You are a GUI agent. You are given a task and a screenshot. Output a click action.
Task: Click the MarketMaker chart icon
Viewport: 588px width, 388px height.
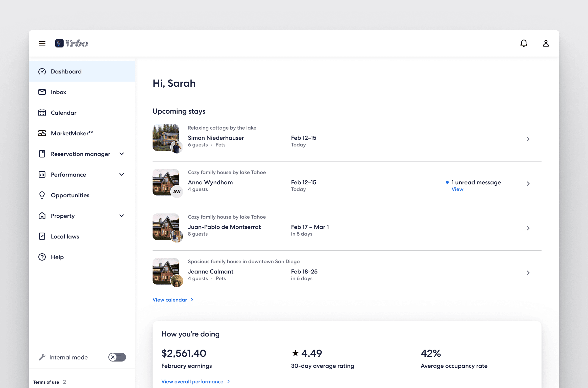(x=42, y=133)
